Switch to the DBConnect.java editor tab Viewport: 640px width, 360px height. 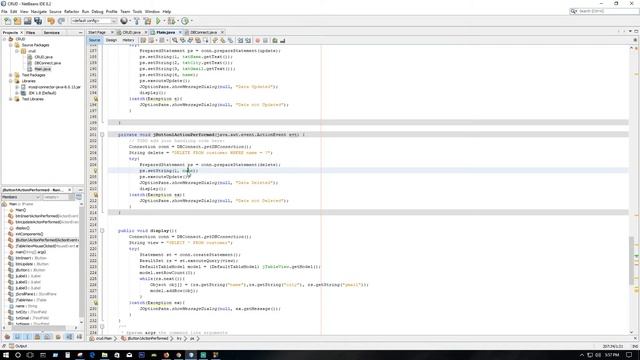point(203,32)
